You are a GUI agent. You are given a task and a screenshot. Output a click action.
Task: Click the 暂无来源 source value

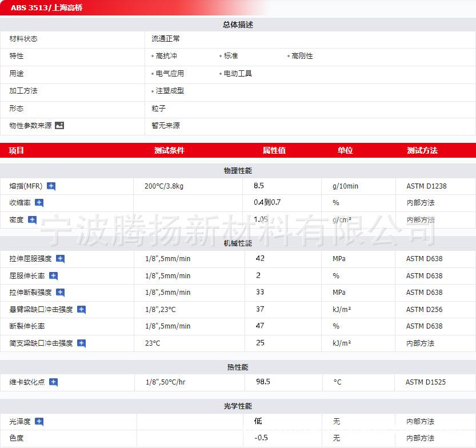[x=166, y=125]
